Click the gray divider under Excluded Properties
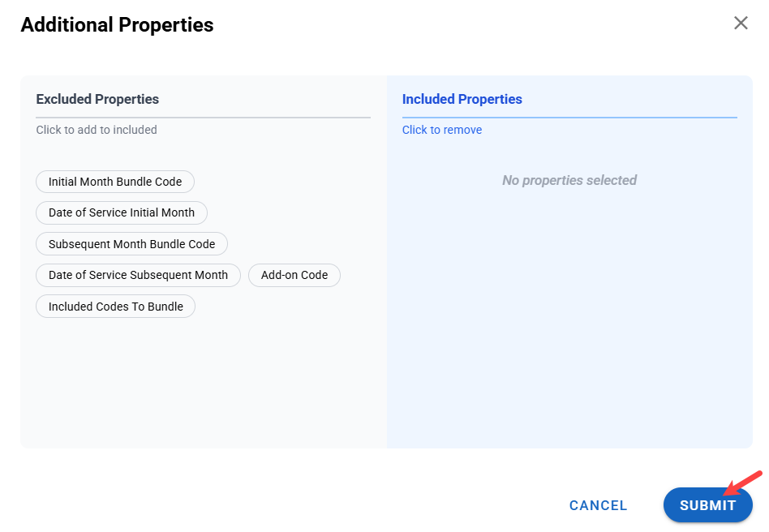Viewport: 769px width, 532px height. coord(203,118)
